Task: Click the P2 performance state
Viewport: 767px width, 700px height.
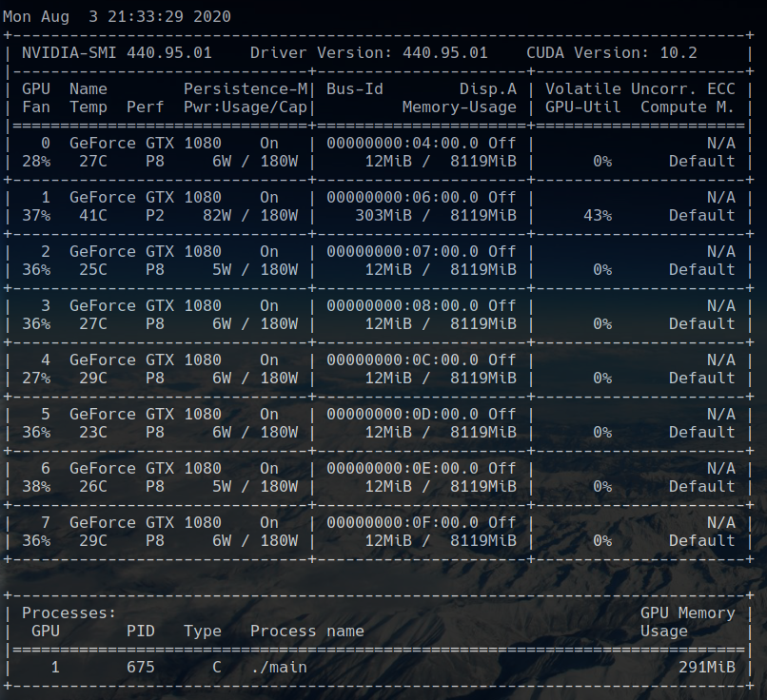Action: click(x=154, y=216)
